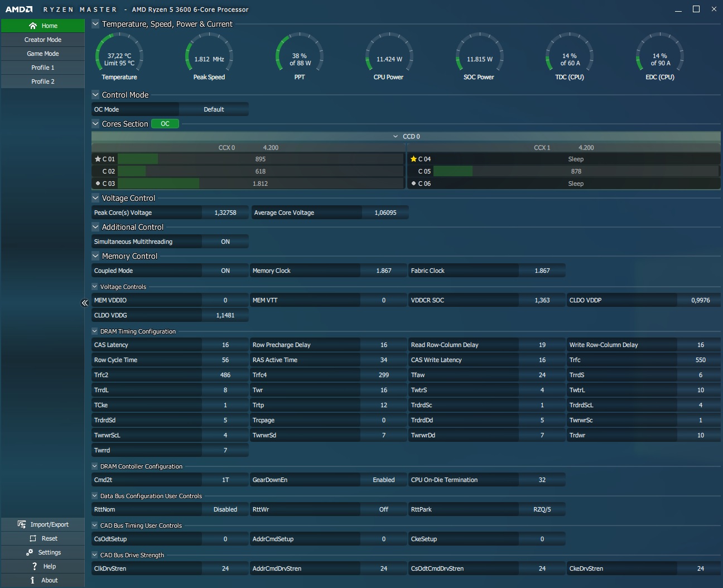Click RttPark RZQ/5 value
This screenshot has width=723, height=588.
click(542, 509)
